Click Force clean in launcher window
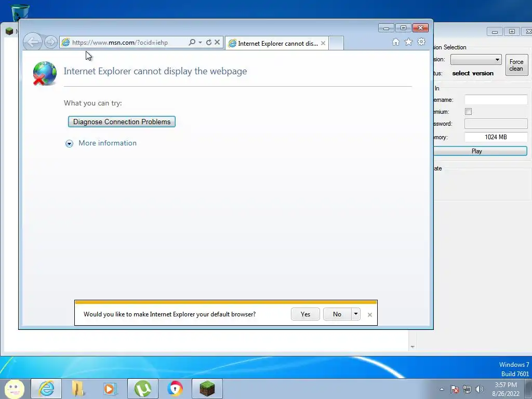 [516, 65]
